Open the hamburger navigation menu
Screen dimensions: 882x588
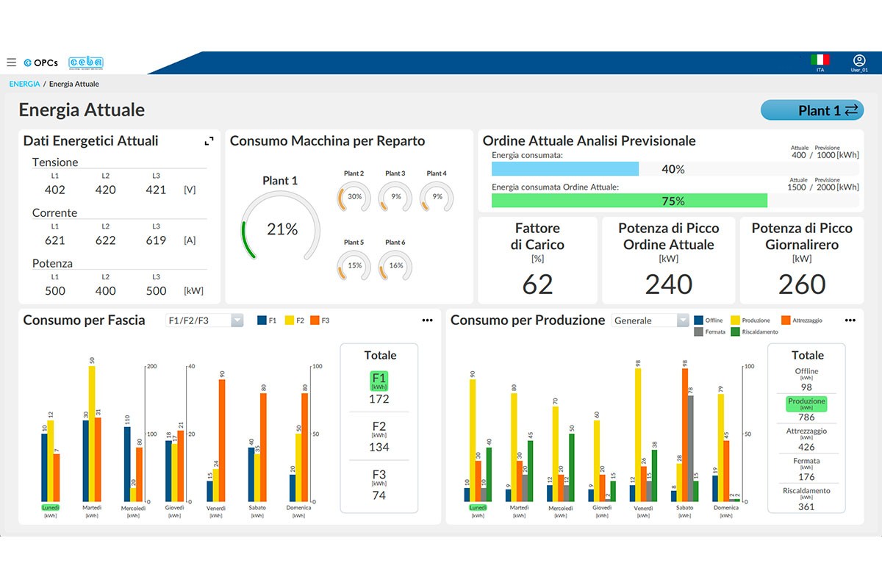point(11,62)
